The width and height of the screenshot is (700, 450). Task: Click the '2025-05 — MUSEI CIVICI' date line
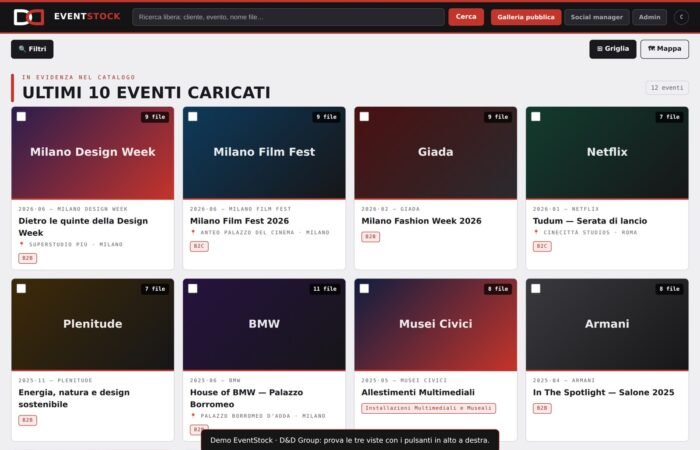click(404, 380)
